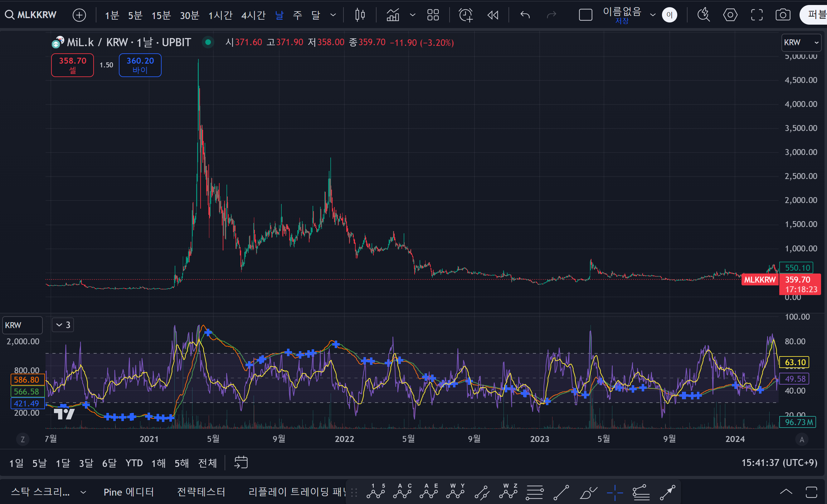The height and width of the screenshot is (504, 827).
Task: Select the weekly 주 timeframe
Action: point(297,15)
